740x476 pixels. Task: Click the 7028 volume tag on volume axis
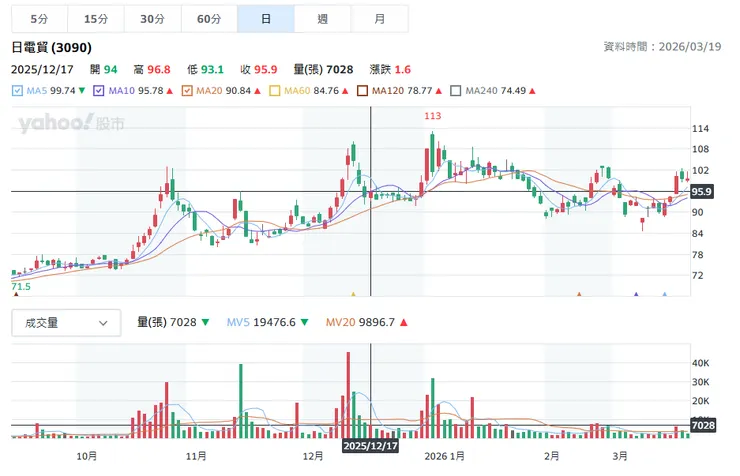pyautogui.click(x=703, y=425)
